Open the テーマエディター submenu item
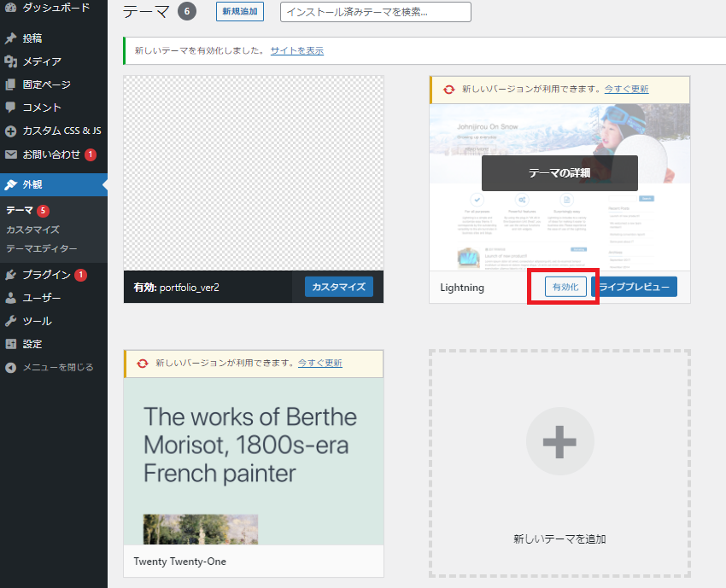This screenshot has height=588, width=726. pos(41,248)
